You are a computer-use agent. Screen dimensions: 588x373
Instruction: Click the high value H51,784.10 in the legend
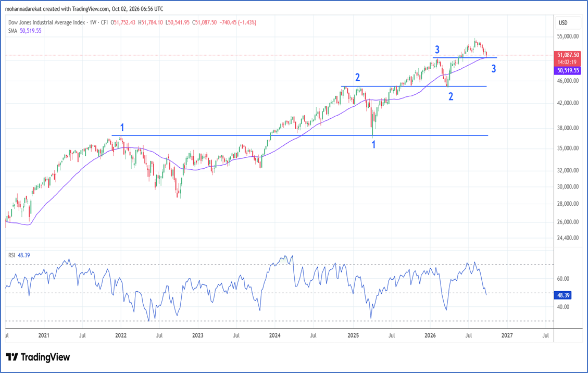(151, 22)
